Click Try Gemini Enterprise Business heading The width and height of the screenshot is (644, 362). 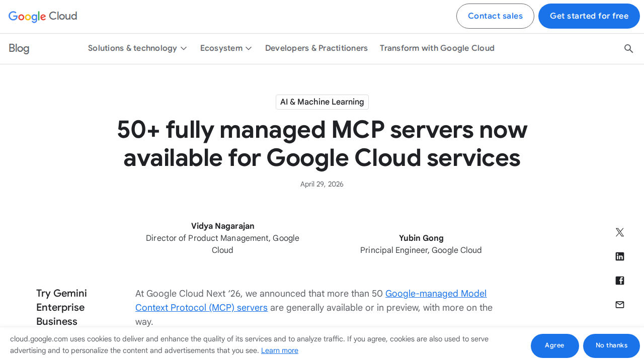61,307
